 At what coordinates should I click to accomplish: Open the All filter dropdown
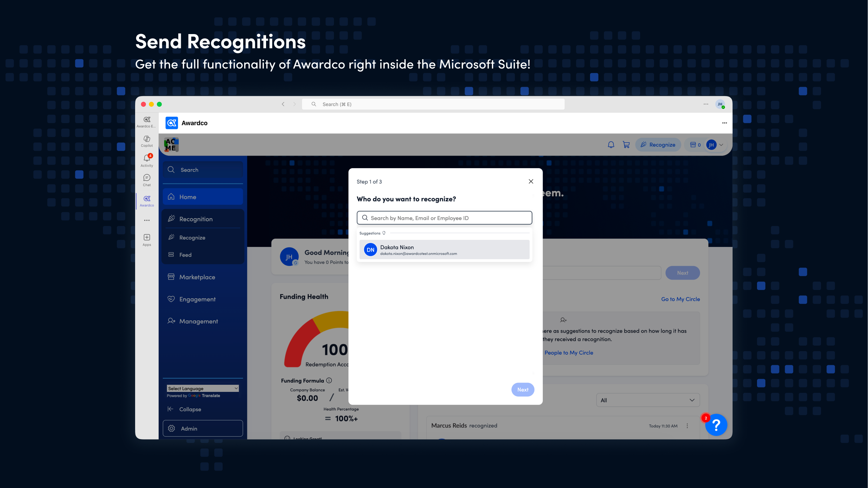coord(648,400)
